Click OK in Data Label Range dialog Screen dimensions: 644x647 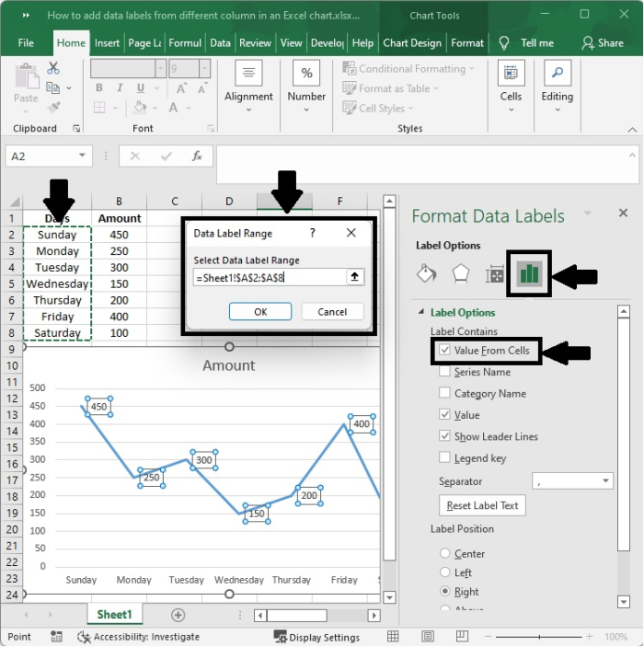point(260,311)
